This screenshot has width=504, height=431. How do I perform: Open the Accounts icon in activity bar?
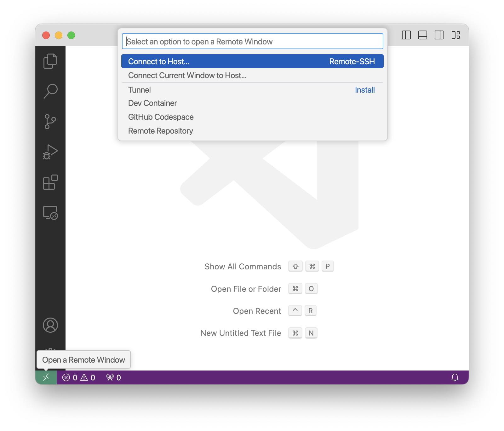50,325
